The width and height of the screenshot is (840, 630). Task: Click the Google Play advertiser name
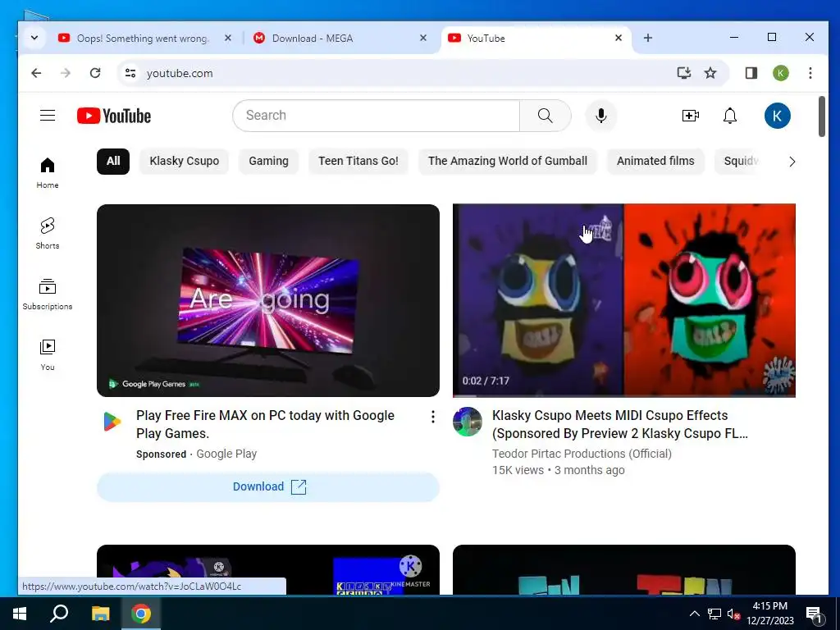pyautogui.click(x=226, y=454)
